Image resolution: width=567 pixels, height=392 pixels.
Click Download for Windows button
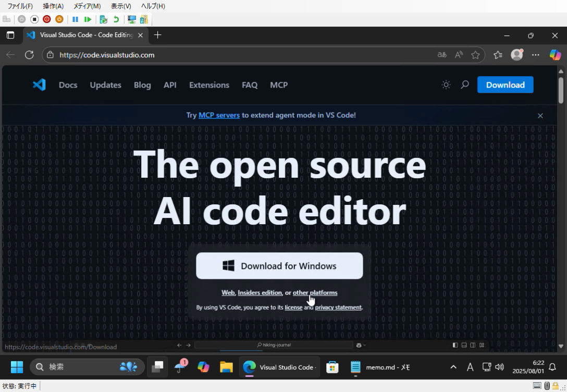(279, 266)
